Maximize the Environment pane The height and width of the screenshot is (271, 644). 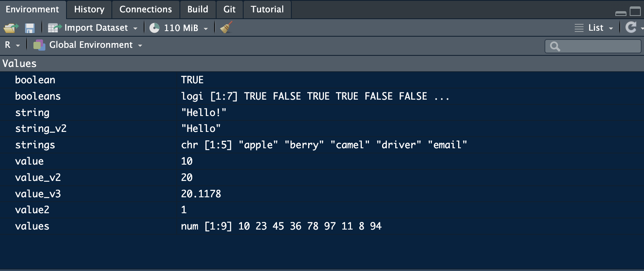click(635, 11)
